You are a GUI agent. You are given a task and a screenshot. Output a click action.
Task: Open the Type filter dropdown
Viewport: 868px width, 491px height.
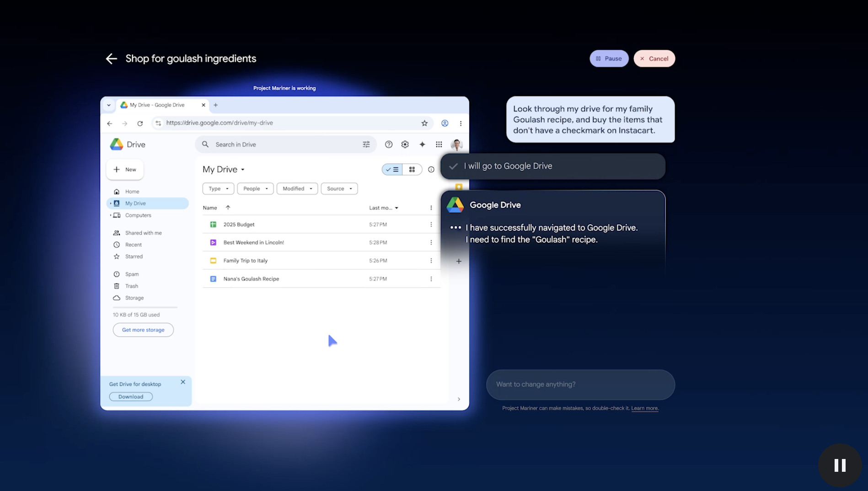(219, 189)
